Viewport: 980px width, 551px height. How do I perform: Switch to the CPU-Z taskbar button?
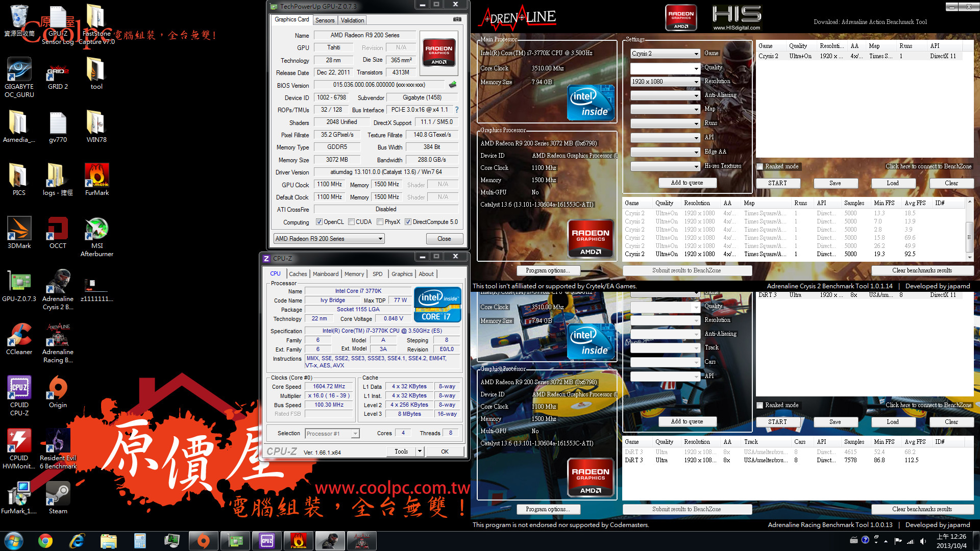coord(267,541)
